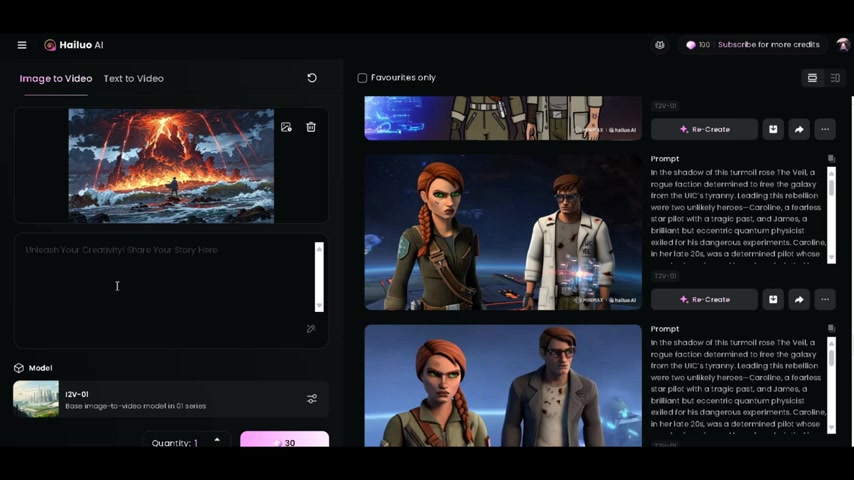Toggle Favourites only checkbox
The width and height of the screenshot is (854, 480).
[x=362, y=78]
